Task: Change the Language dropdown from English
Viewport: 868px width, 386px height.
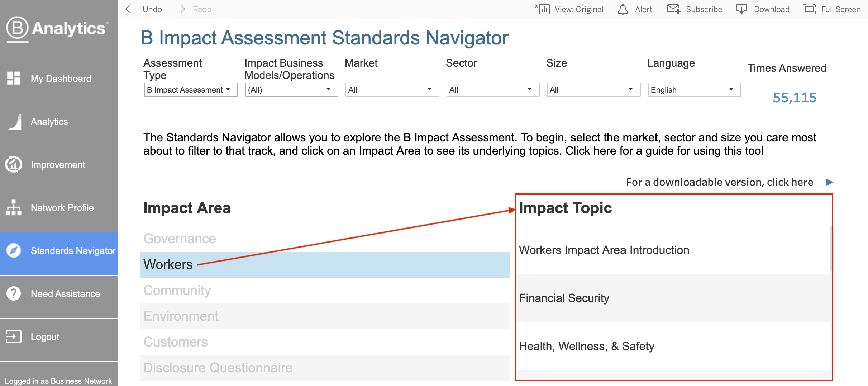Action: (x=694, y=90)
